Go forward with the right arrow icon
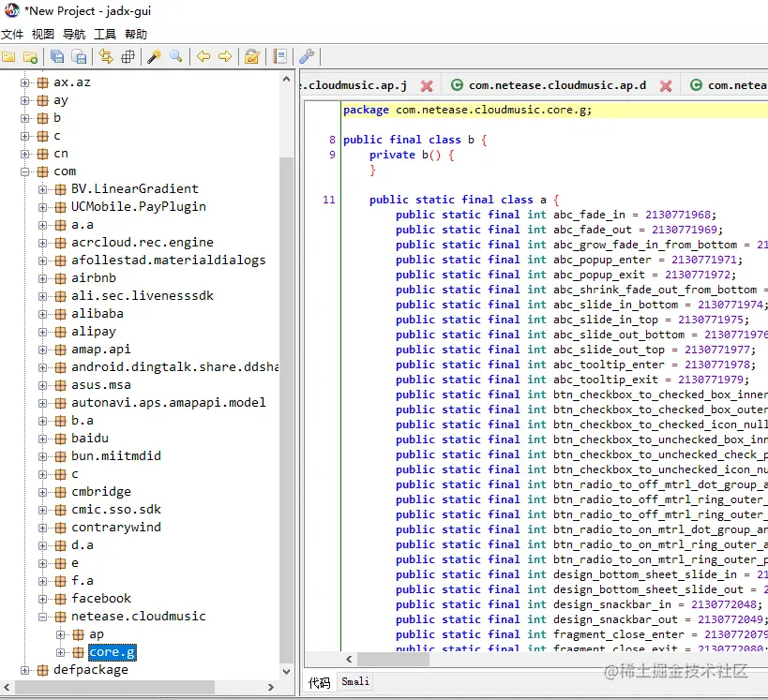Image resolution: width=768 pixels, height=700 pixels. 225,57
